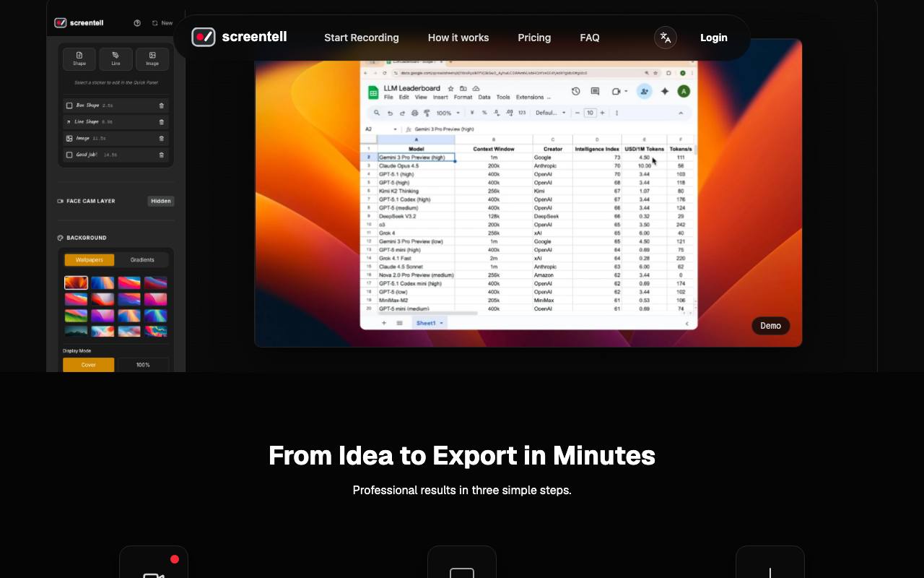The height and width of the screenshot is (578, 924).
Task: Click the percent format icon in Sheets
Action: 484,113
